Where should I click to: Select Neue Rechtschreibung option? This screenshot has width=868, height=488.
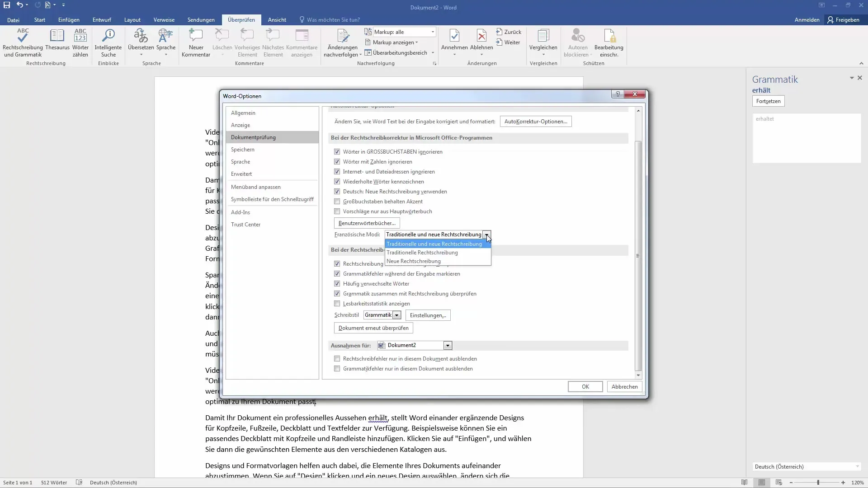(438, 261)
